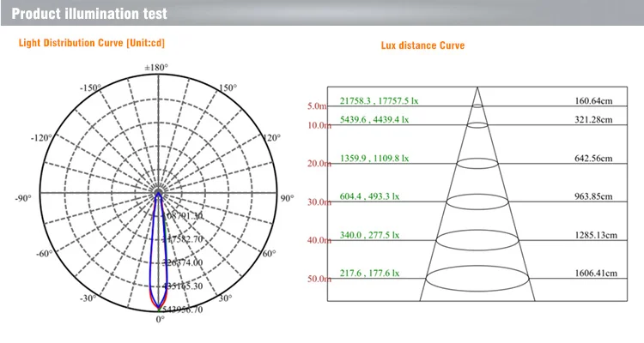The width and height of the screenshot is (644, 343).
Task: Select the 1606.41cm beam diameter value
Action: (x=595, y=273)
